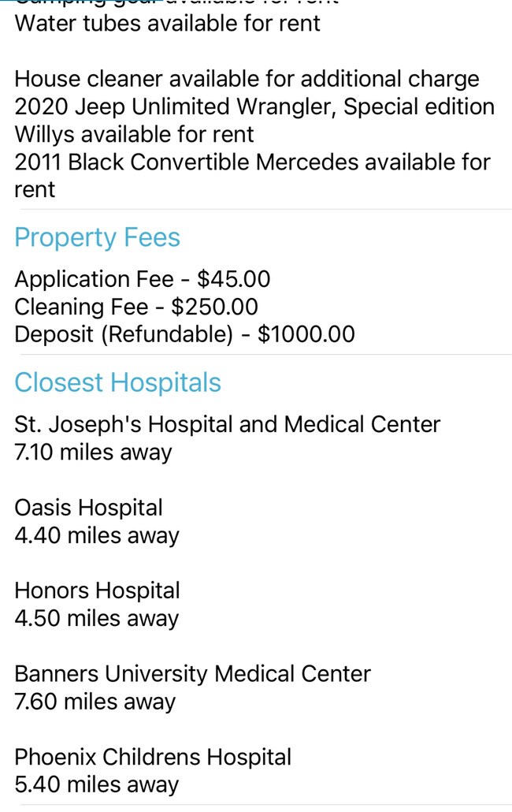Open the Closest Hospitals section heading
Image resolution: width=512 pixels, height=812 pixels.
click(118, 382)
